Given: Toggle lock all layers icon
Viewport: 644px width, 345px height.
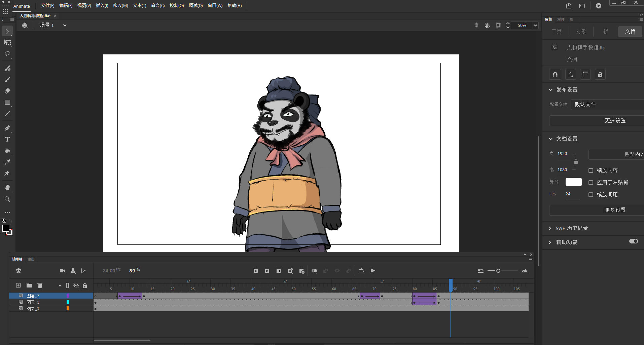Looking at the screenshot, I should (x=85, y=285).
